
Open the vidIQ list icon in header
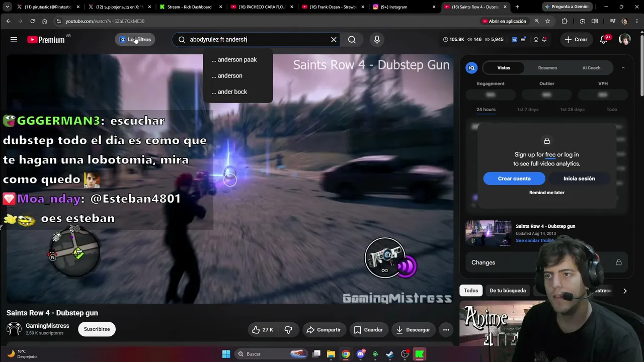[x=524, y=40]
